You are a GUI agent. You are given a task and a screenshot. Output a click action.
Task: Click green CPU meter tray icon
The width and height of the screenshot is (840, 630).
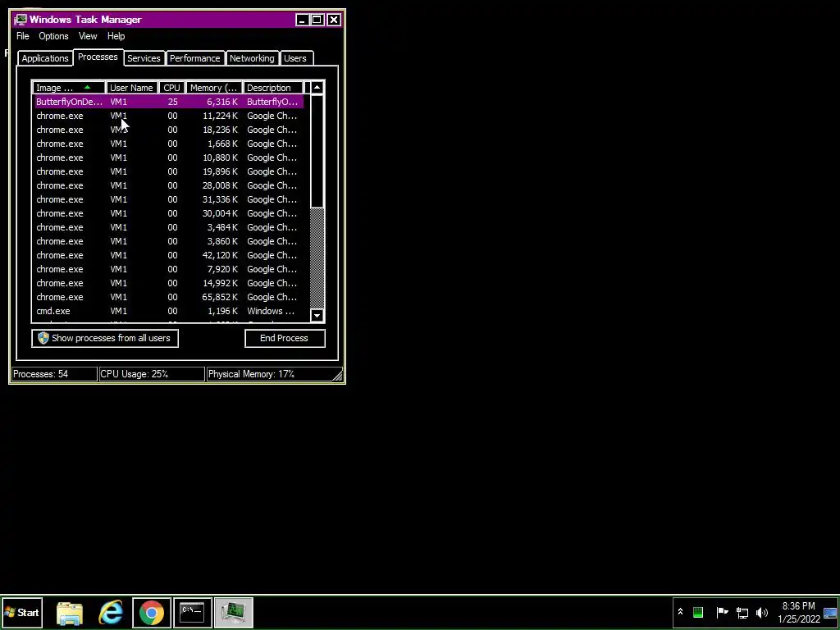click(698, 612)
